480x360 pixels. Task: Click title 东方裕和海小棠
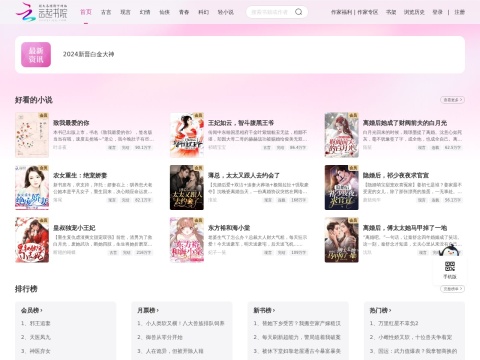tap(229, 228)
